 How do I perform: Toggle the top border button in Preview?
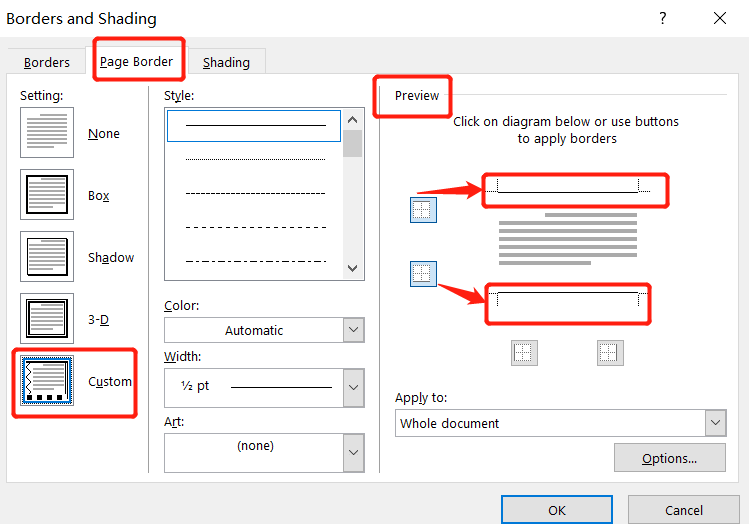(423, 210)
